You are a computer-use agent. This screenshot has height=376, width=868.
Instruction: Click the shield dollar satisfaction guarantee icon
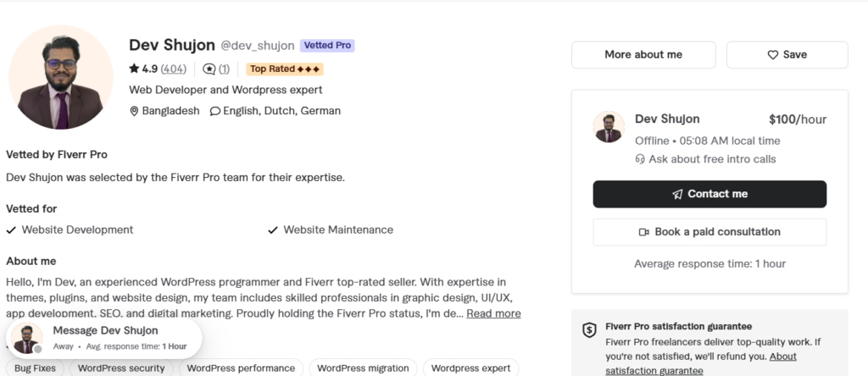tap(590, 330)
